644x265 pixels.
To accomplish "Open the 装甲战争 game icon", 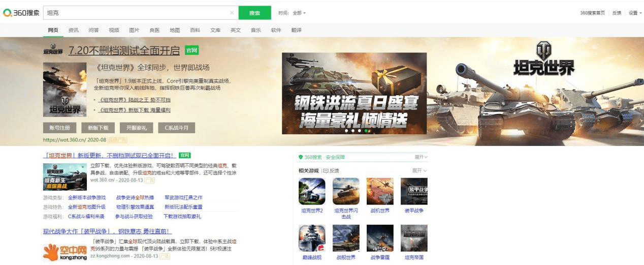I will point(414,191).
